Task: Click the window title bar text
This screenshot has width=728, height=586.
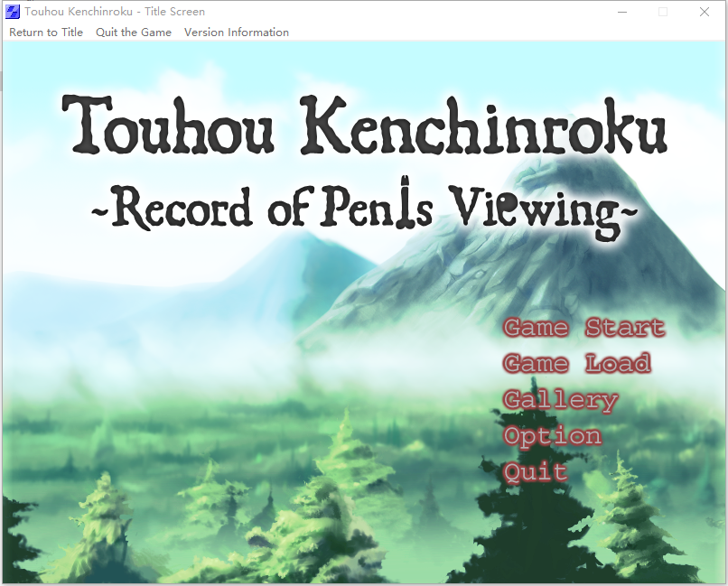Action: 115,12
